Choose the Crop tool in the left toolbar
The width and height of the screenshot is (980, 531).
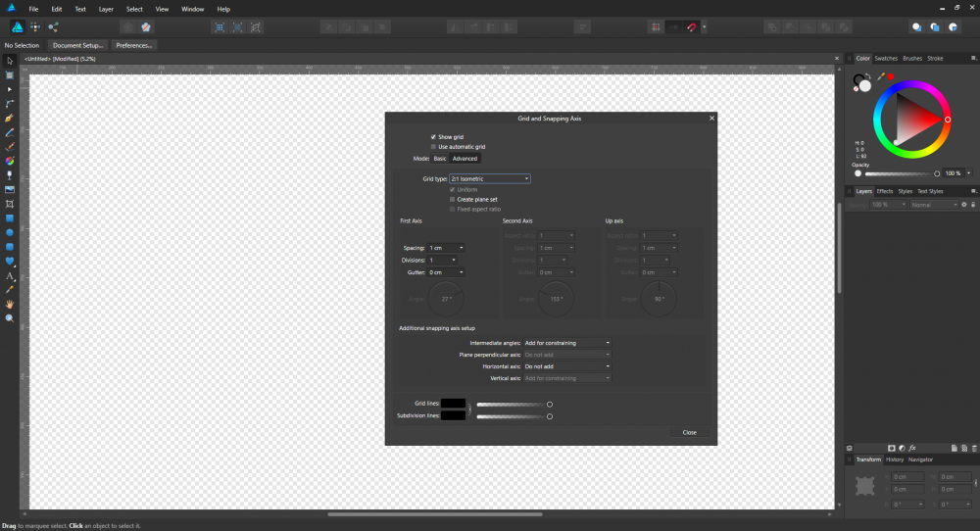pyautogui.click(x=10, y=204)
